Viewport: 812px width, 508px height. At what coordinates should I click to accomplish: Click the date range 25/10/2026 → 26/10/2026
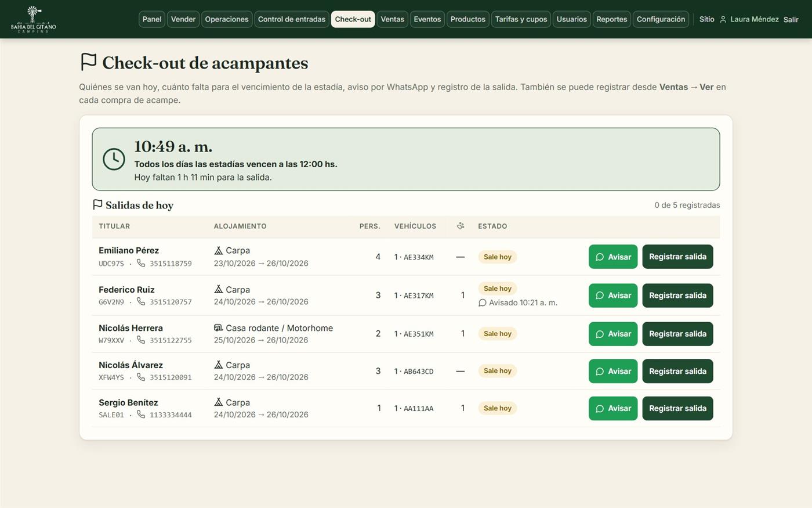(x=261, y=340)
